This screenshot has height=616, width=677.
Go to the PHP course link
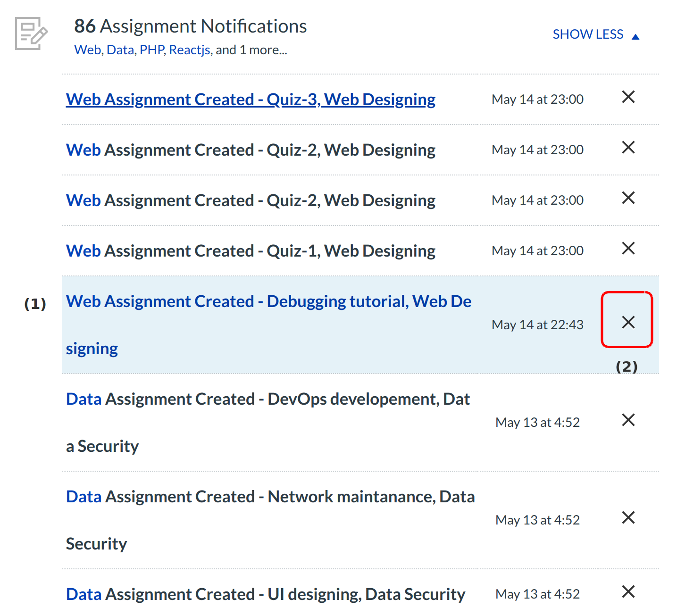152,50
